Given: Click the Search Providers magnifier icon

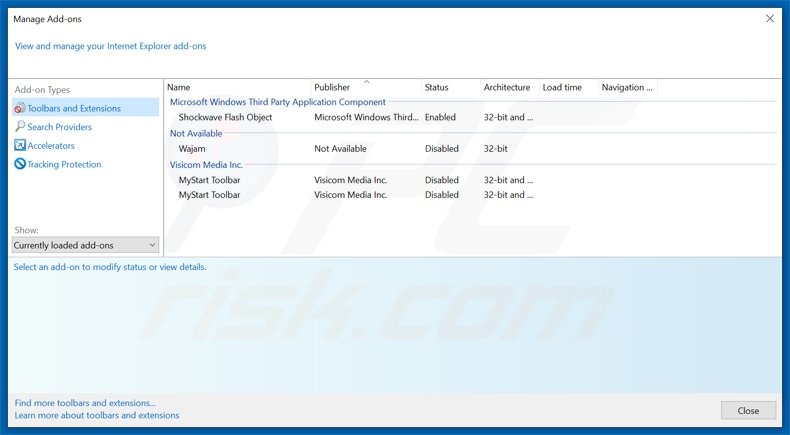Looking at the screenshot, I should coord(19,127).
